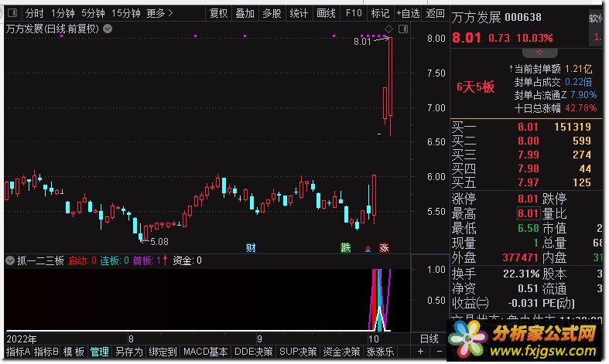Image resolution: width=609 pixels, height=364 pixels.
Task: Open F10 company info
Action: click(354, 14)
